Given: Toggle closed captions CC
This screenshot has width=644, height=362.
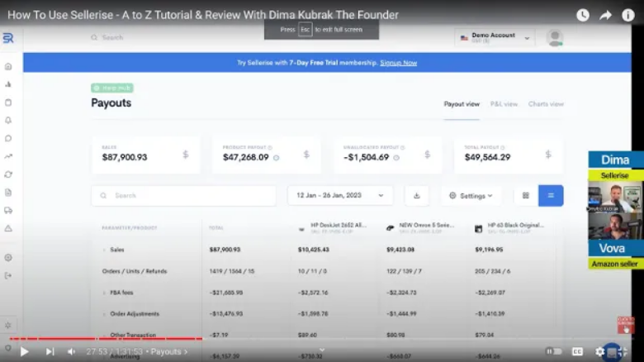Looking at the screenshot, I should (x=577, y=352).
